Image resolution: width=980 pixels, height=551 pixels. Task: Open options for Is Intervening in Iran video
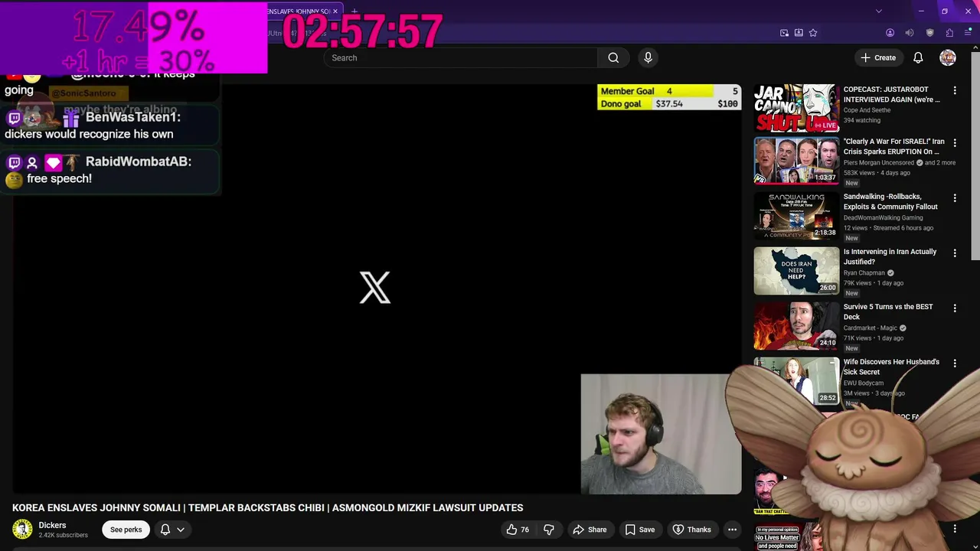tap(955, 253)
